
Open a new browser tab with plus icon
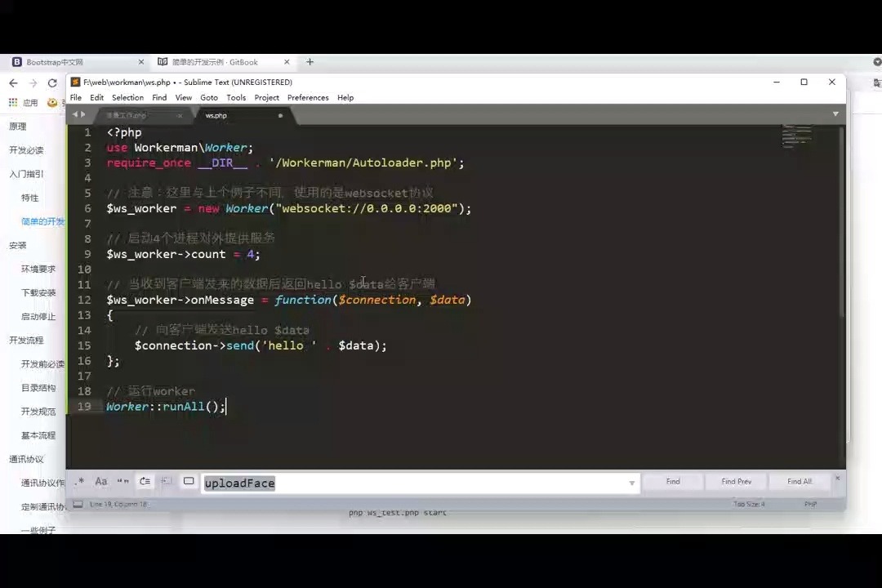click(x=310, y=61)
